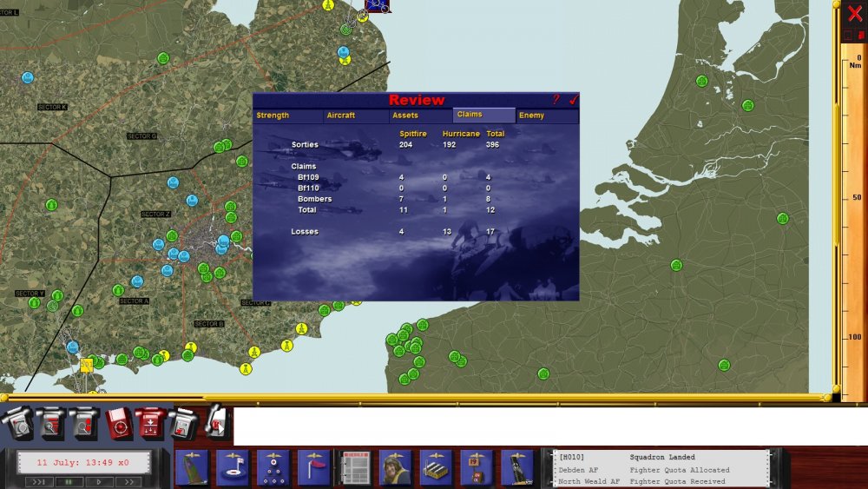Select the Assets tab
This screenshot has height=489, width=868.
(x=420, y=116)
